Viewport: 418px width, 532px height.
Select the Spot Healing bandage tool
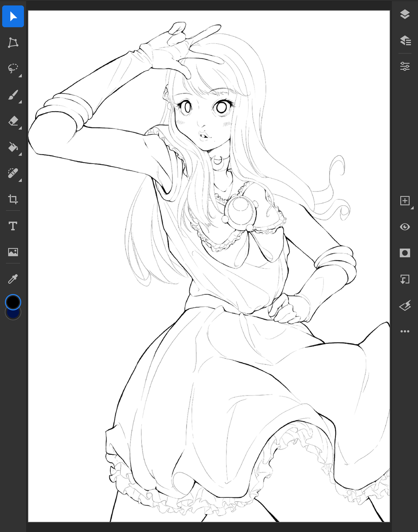pyautogui.click(x=13, y=173)
